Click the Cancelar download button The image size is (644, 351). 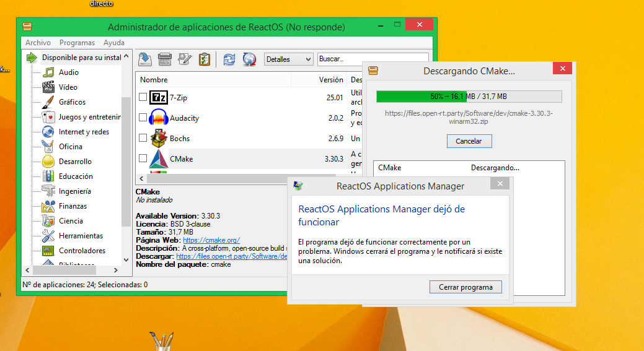[469, 141]
